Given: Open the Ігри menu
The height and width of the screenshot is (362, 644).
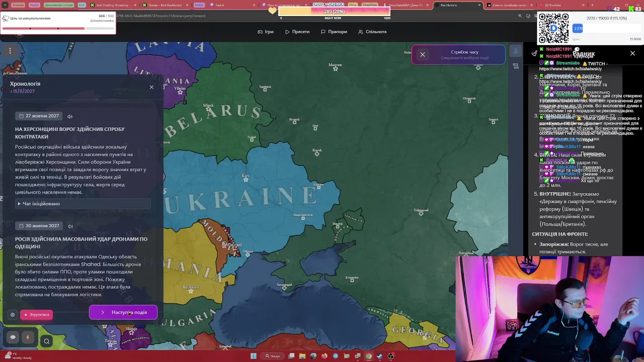Looking at the screenshot, I should coord(266,32).
